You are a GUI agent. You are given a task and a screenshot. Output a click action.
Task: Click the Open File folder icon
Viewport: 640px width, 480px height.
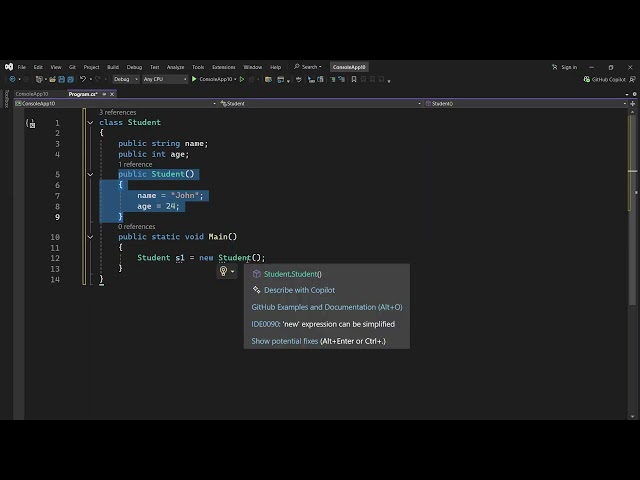coord(53,79)
